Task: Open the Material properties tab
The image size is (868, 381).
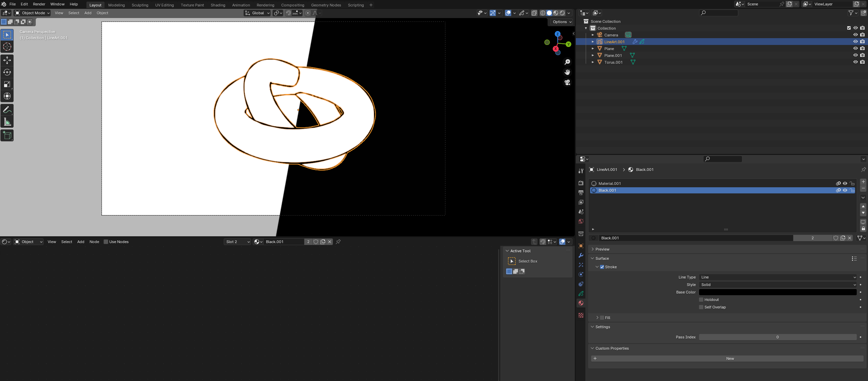Action: (x=581, y=303)
